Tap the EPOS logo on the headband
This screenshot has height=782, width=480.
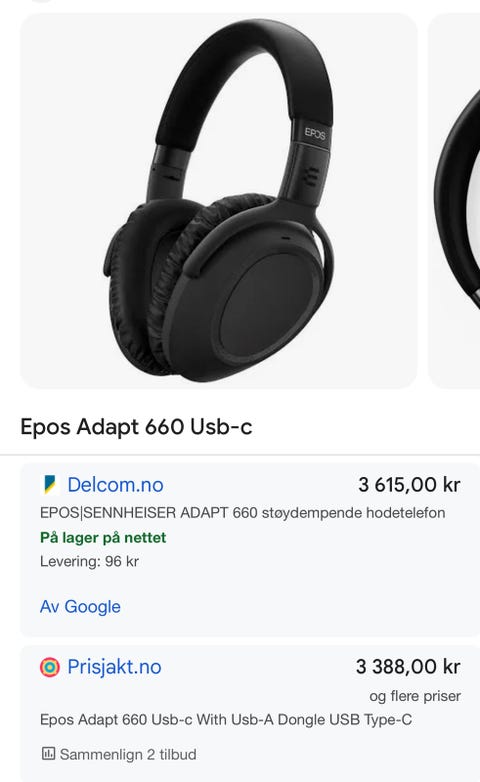click(315, 133)
